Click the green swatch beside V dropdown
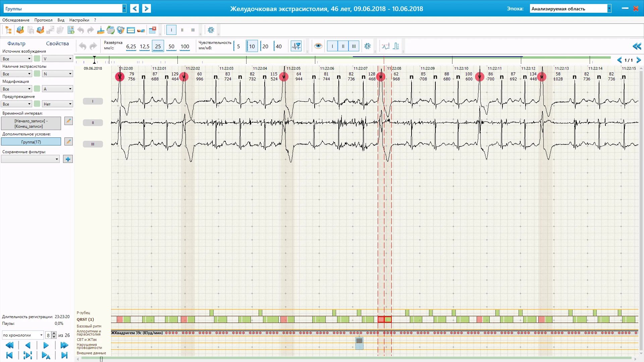The image size is (644, 362). tap(37, 59)
